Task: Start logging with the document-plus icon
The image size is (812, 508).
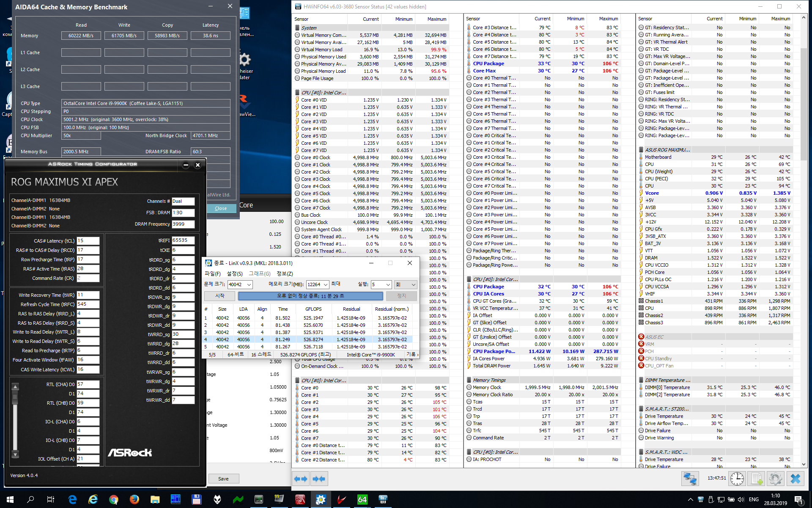Action: [x=756, y=479]
